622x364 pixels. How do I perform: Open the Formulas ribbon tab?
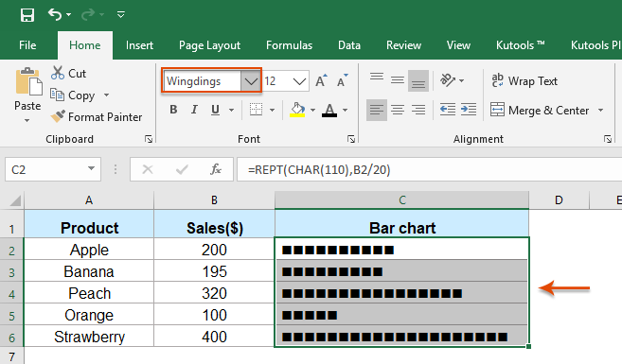click(x=289, y=45)
